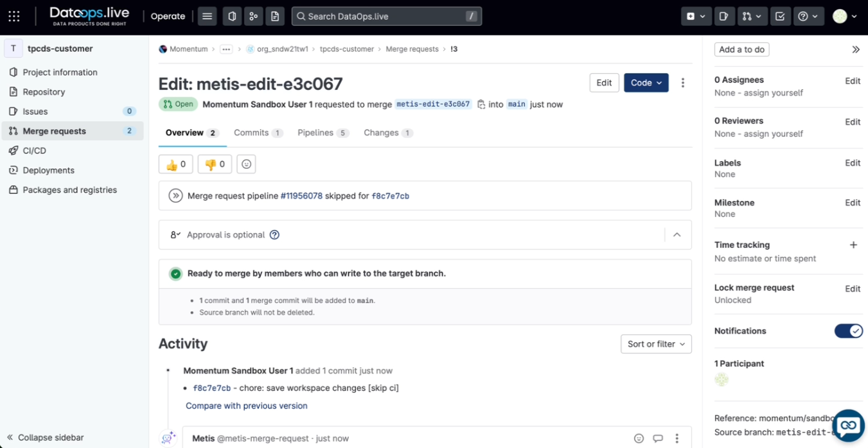
Task: Click the Metis avatar icon
Action: 168,438
